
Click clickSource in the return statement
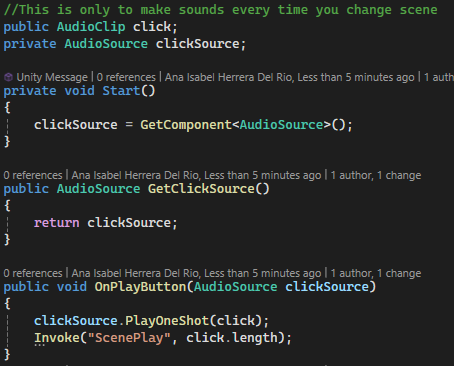129,223
